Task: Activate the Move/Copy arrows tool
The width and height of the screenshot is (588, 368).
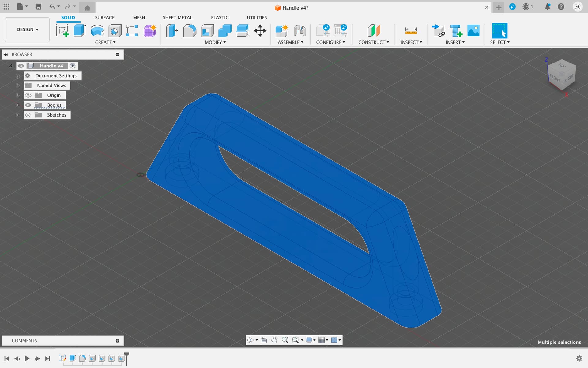Action: click(260, 31)
